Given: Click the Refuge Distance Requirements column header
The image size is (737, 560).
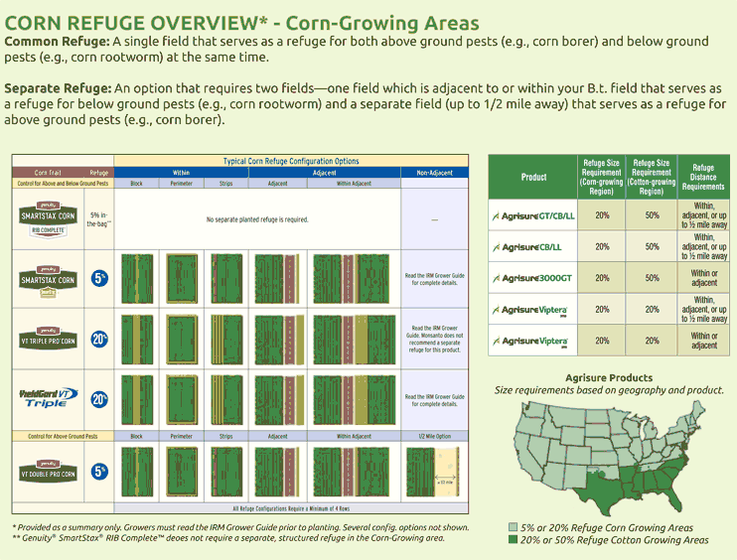Looking at the screenshot, I should (703, 177).
